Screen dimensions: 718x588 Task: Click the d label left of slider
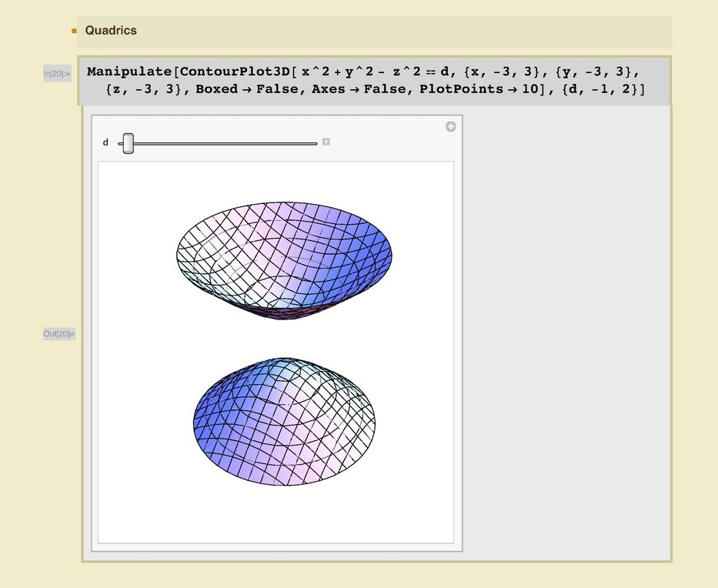[x=105, y=142]
